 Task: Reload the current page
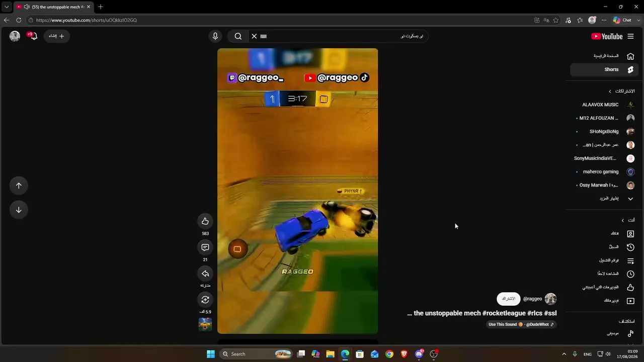(x=19, y=20)
